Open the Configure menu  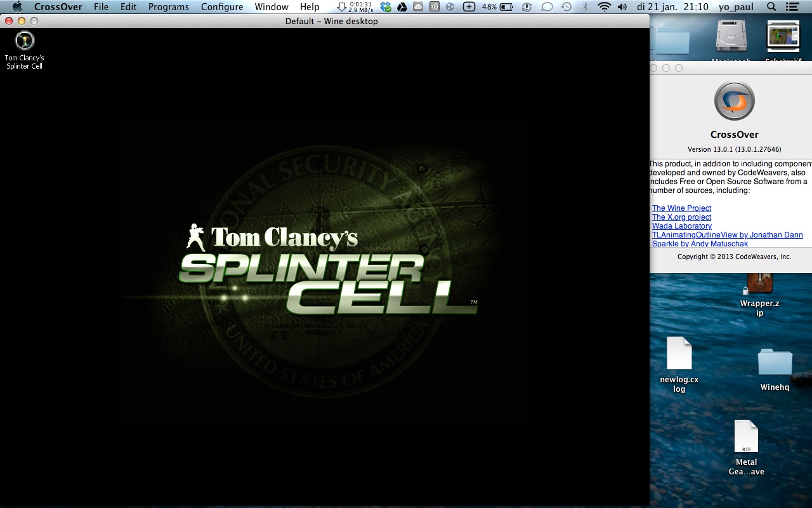(222, 7)
